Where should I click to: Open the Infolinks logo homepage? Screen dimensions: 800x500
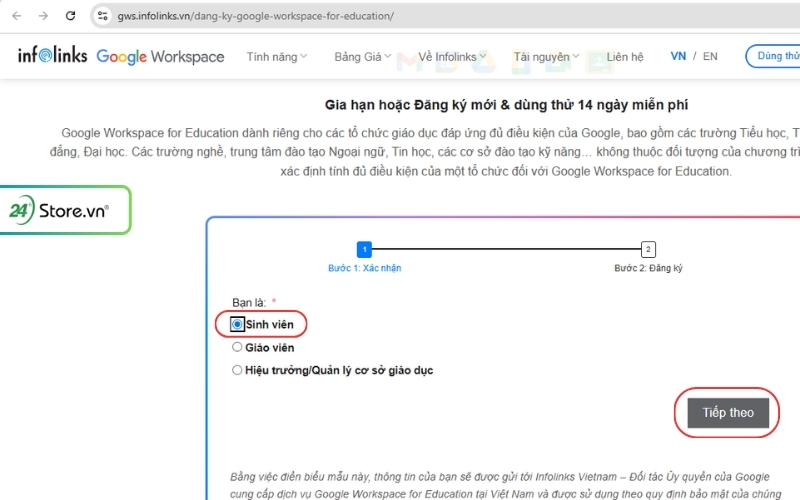53,55
